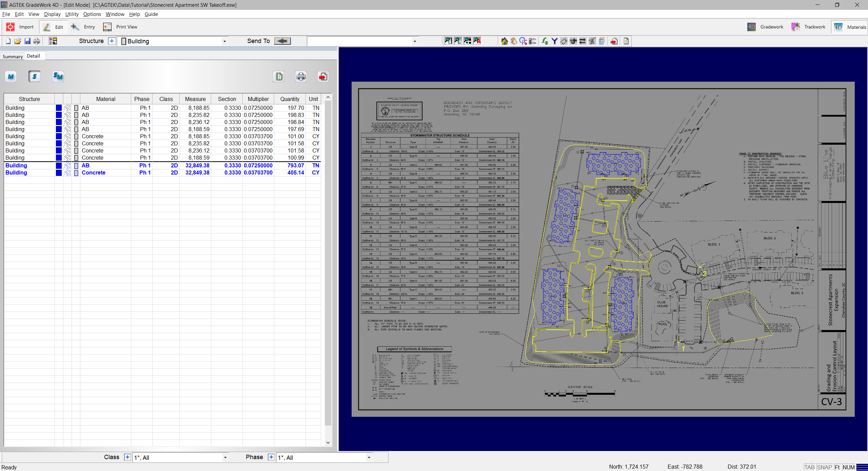Open the Utility menu
Image resolution: width=868 pixels, height=471 pixels.
(x=72, y=14)
